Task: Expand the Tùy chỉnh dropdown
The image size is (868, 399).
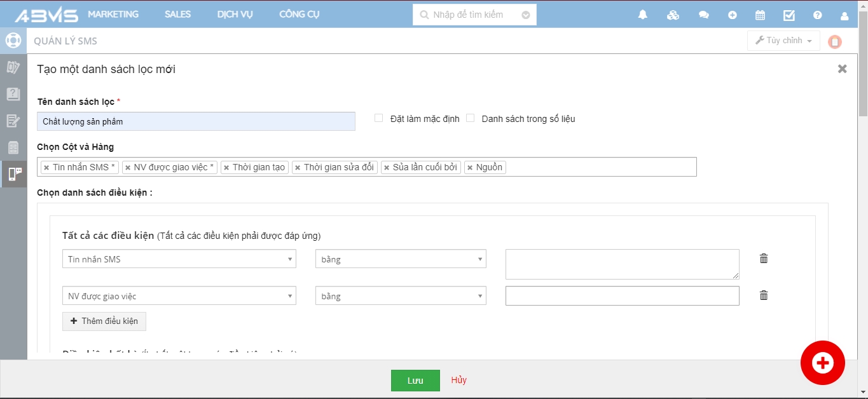Action: [783, 41]
